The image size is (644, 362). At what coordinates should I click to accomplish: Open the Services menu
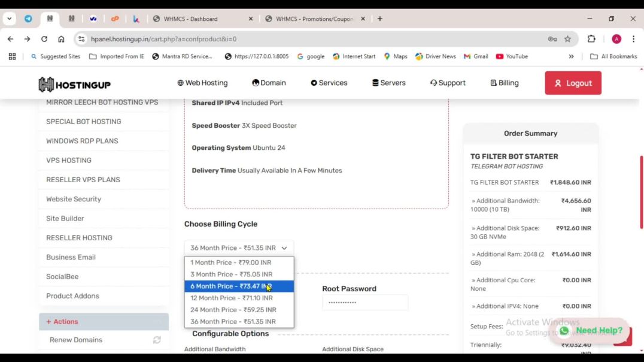(329, 83)
